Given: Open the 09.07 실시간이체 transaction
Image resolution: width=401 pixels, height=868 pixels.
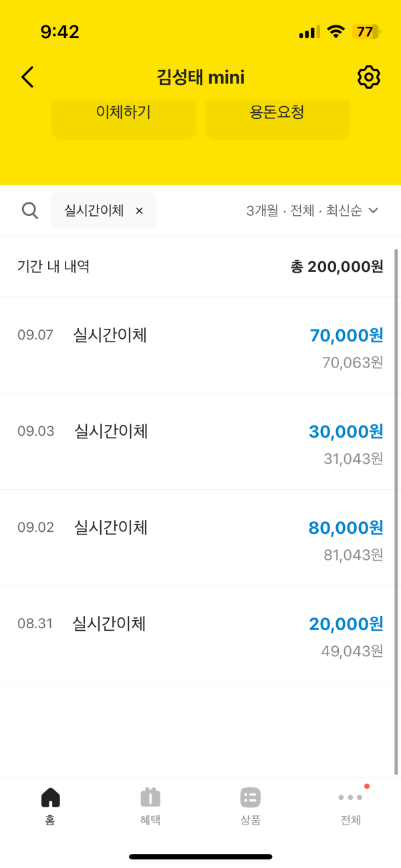Looking at the screenshot, I should (200, 345).
